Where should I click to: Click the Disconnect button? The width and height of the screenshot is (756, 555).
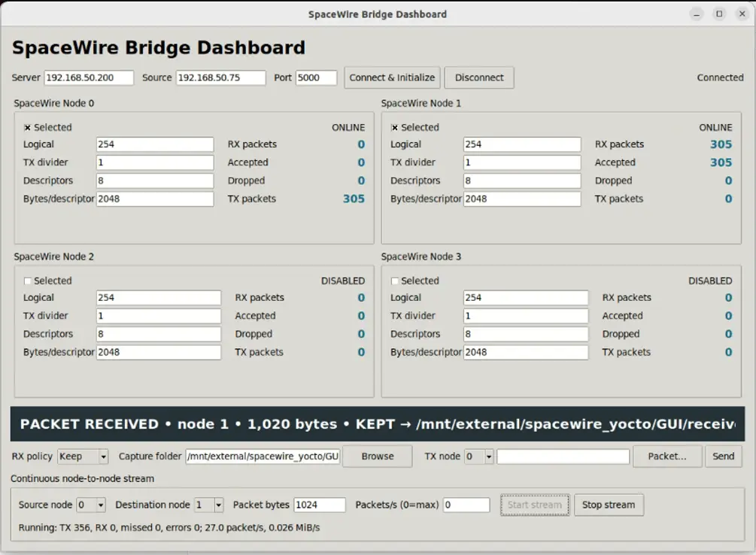click(x=479, y=77)
